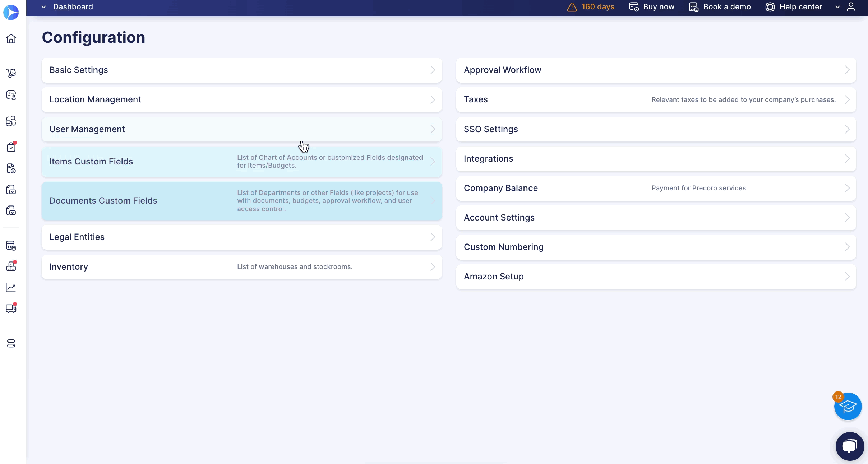Image resolution: width=868 pixels, height=464 pixels.
Task: Click the Custom Numbering row chevron
Action: pos(847,247)
